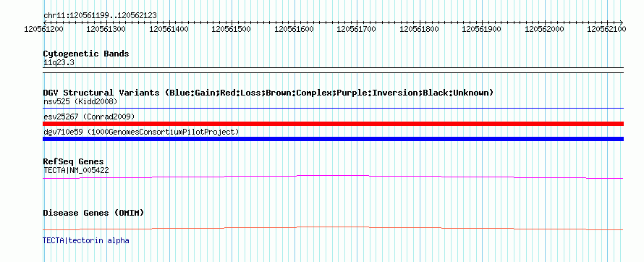Click the red esv25267 loss bar
This screenshot has height=262, width=644.
coord(333,124)
